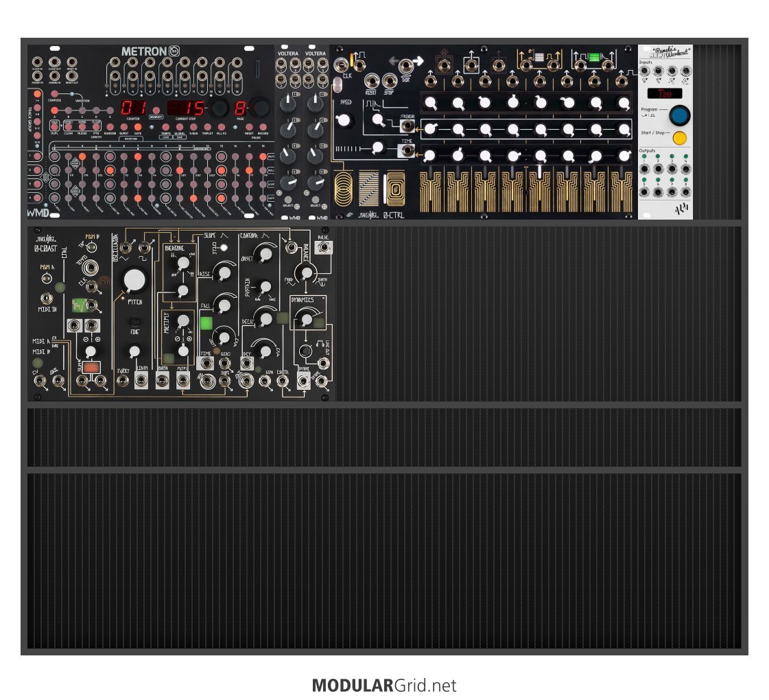The image size is (769, 700).
Task: Click the Pamela's Workout tempo display
Action: click(x=665, y=93)
